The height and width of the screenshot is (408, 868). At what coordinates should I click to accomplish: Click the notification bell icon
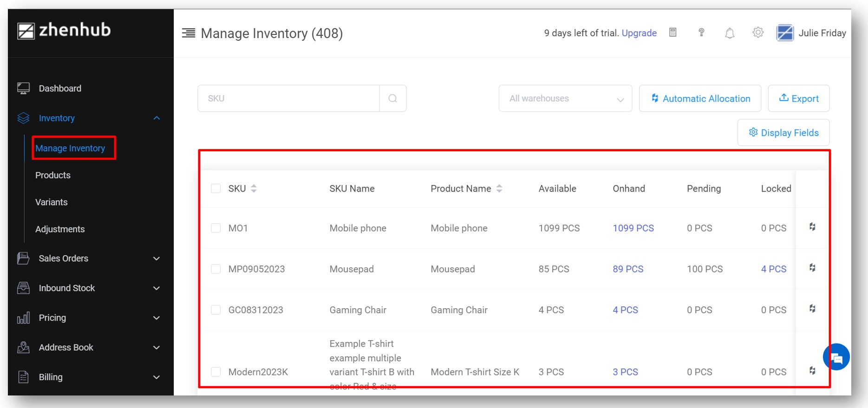point(730,33)
